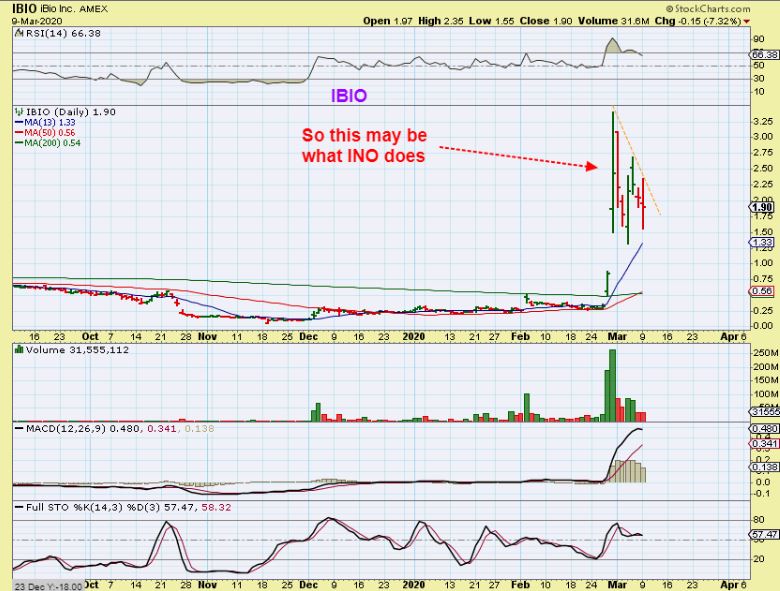Screen dimensions: 780x591
Task: Click the 250M volume axis label
Action: click(x=765, y=353)
